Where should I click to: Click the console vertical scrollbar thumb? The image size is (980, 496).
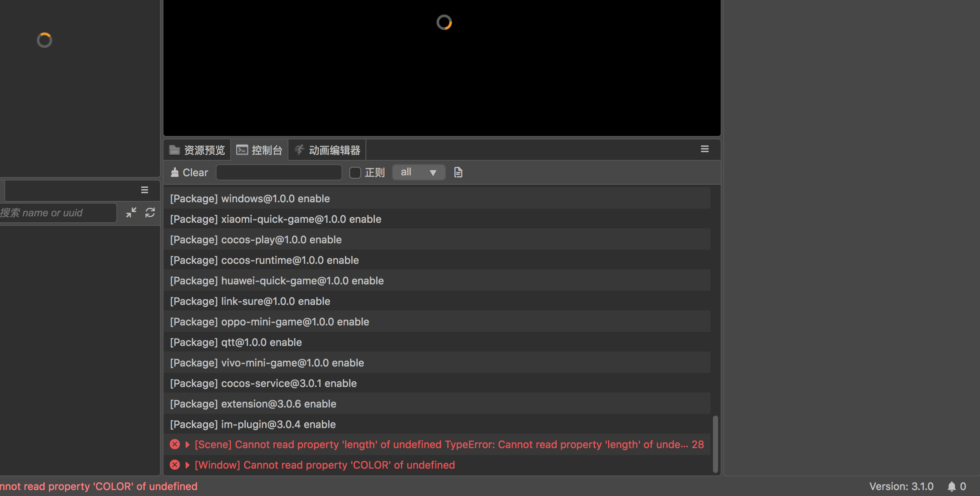(x=715, y=444)
